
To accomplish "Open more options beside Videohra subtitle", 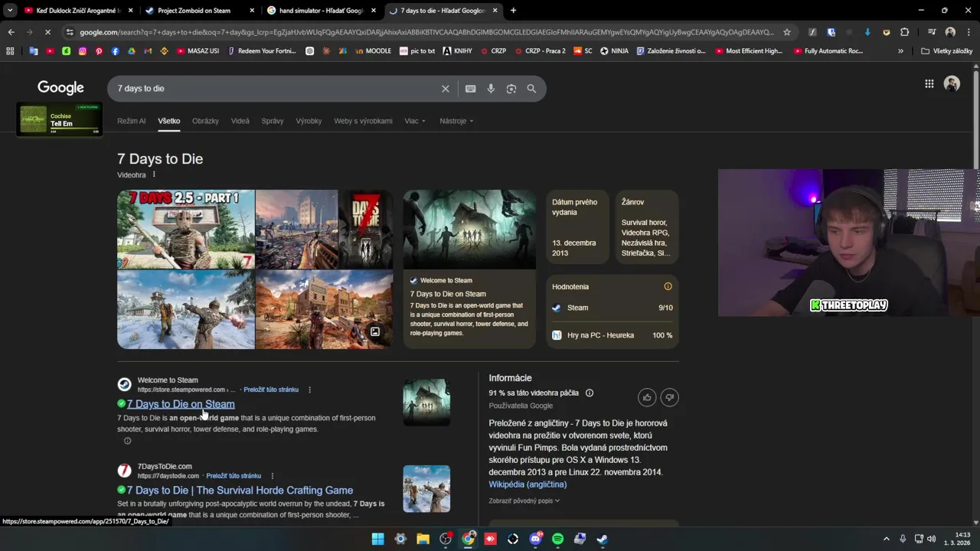I will click(154, 175).
